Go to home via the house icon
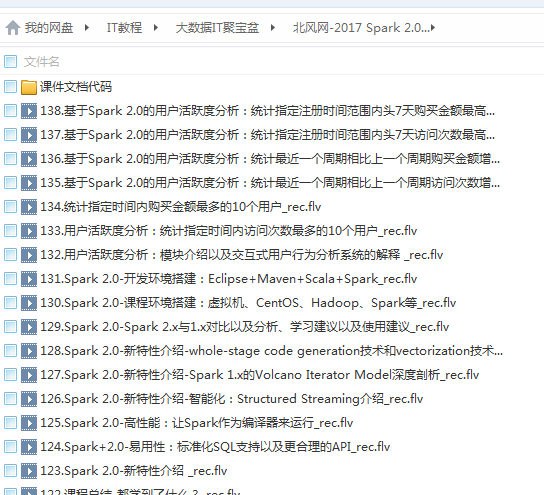The height and width of the screenshot is (495, 544). click(13, 28)
